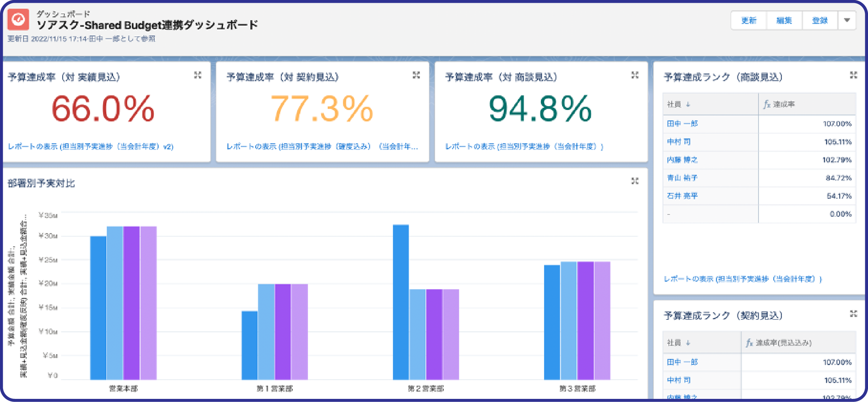Expand the 予算達成ランク（契約見込）widget
Image resolution: width=868 pixels, height=402 pixels.
(853, 314)
